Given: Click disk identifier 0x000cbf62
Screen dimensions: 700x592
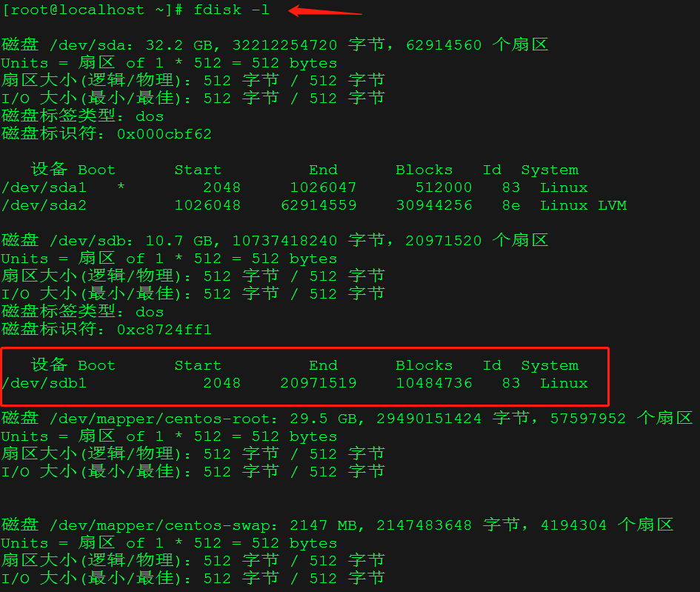Looking at the screenshot, I should [x=164, y=134].
